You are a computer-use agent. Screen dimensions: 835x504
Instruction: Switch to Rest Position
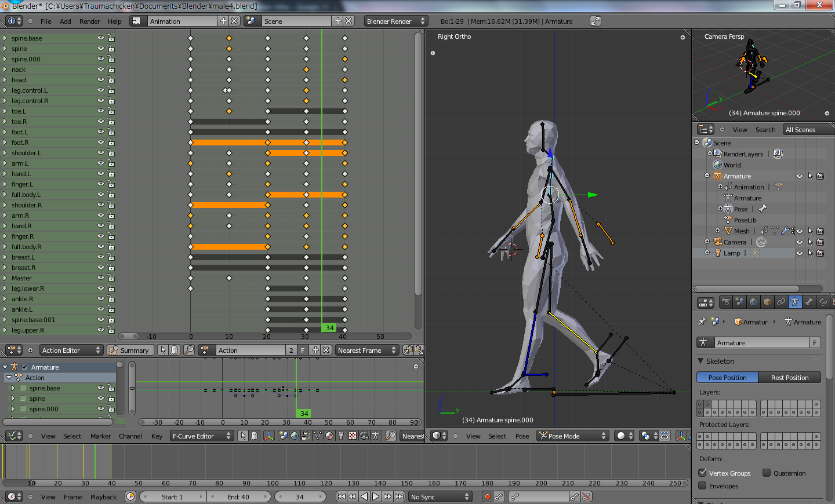790,377
